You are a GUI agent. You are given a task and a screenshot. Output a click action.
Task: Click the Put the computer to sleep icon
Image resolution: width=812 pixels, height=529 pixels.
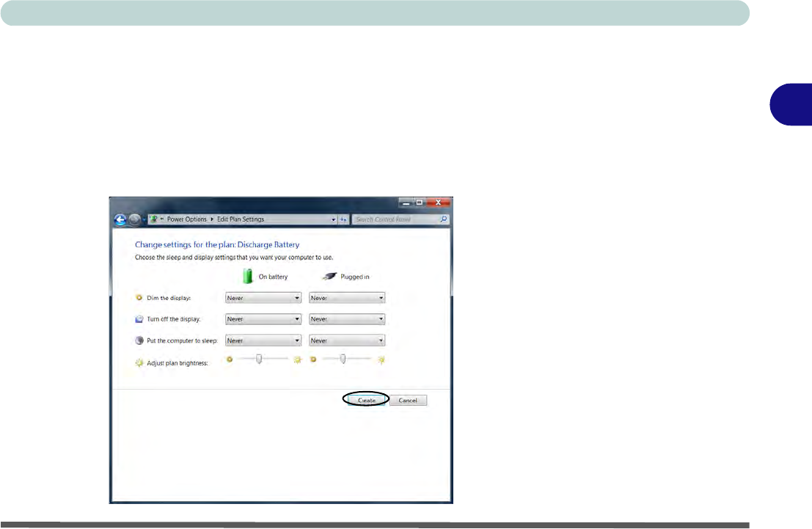pyautogui.click(x=139, y=340)
